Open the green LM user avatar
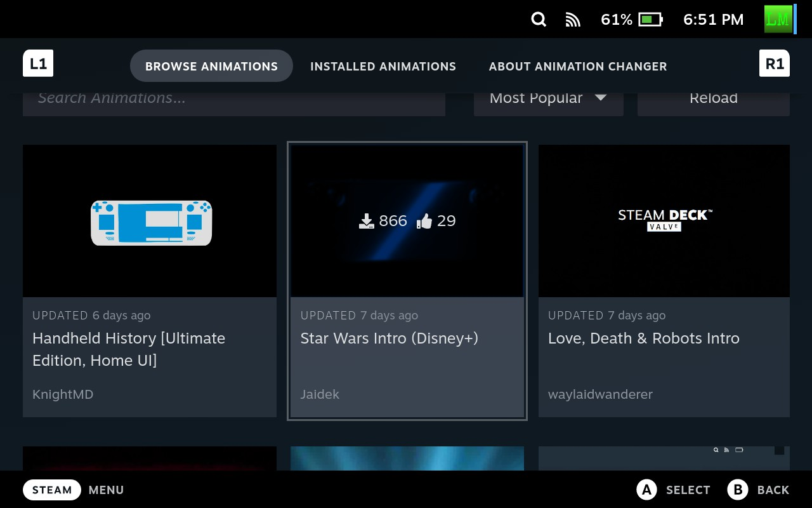 coord(778,19)
